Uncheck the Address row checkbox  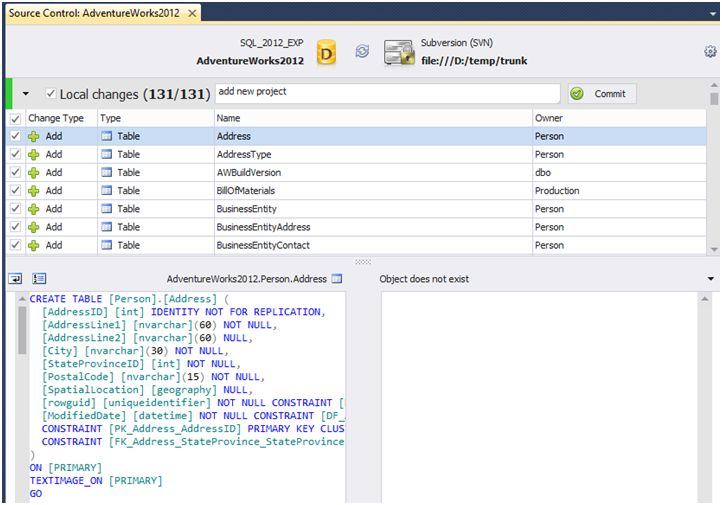[x=15, y=137]
